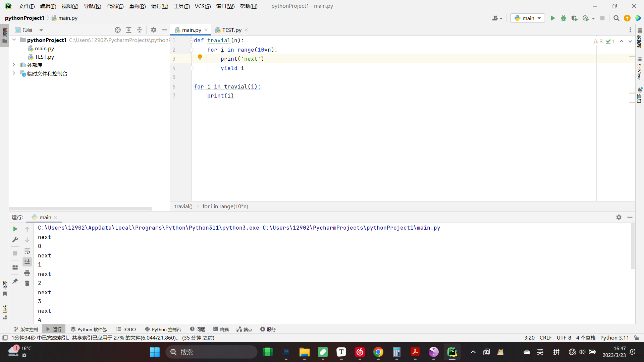This screenshot has width=644, height=362.
Task: Open run configuration wrench icon
Action: pos(15,240)
